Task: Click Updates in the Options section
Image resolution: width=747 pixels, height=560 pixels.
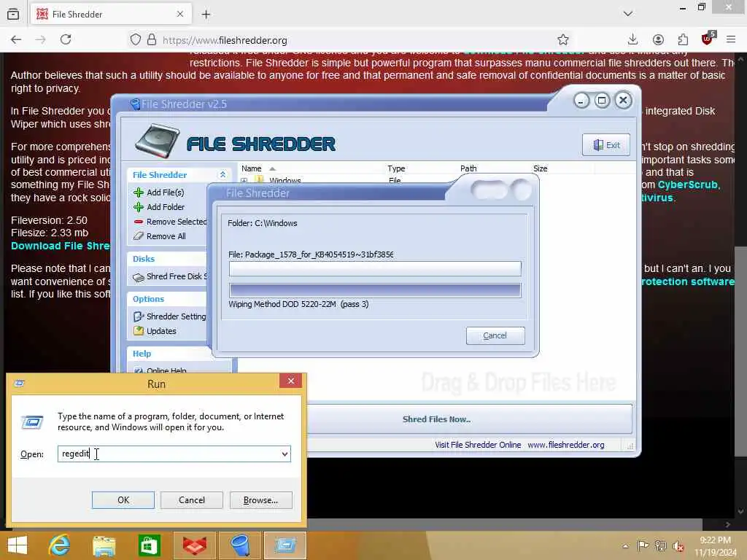Action: pyautogui.click(x=161, y=331)
